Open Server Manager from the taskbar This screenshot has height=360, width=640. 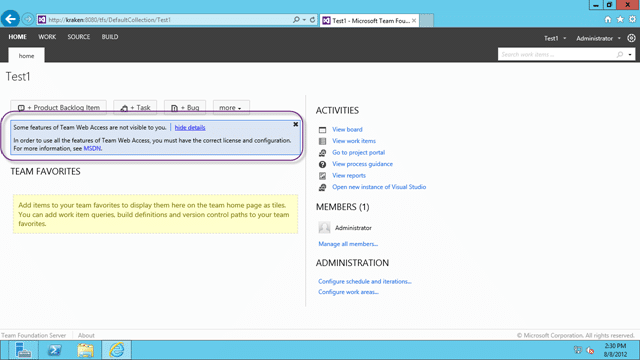(23, 350)
